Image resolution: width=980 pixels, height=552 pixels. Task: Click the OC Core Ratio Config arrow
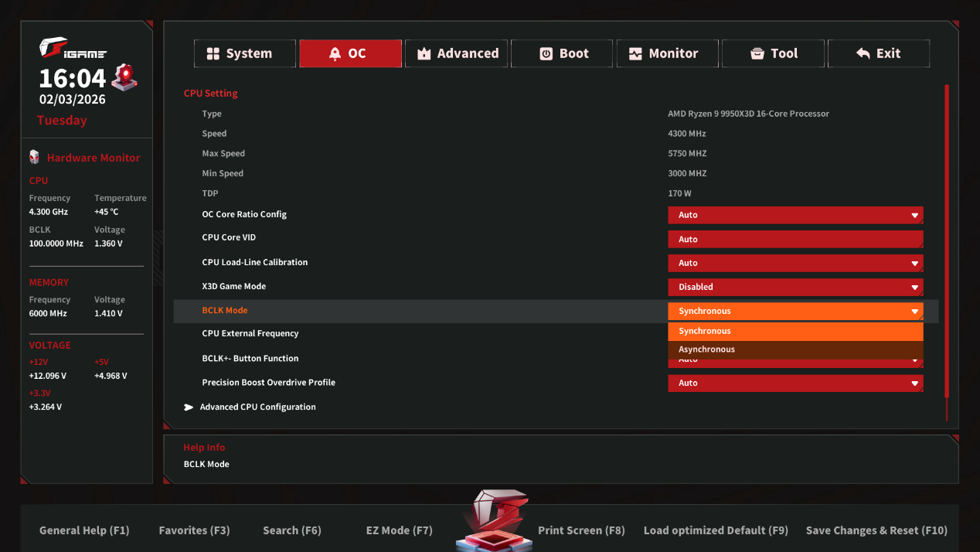pyautogui.click(x=914, y=216)
